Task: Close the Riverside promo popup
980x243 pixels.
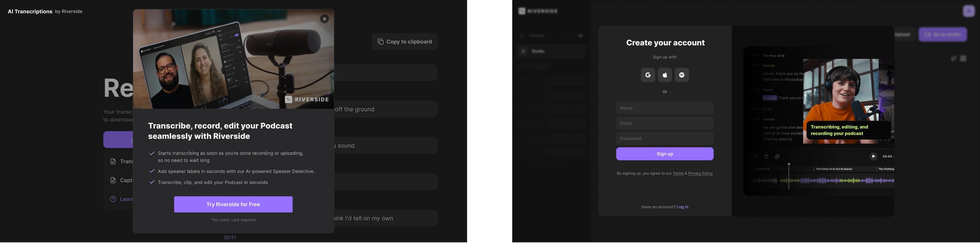Action: click(324, 19)
